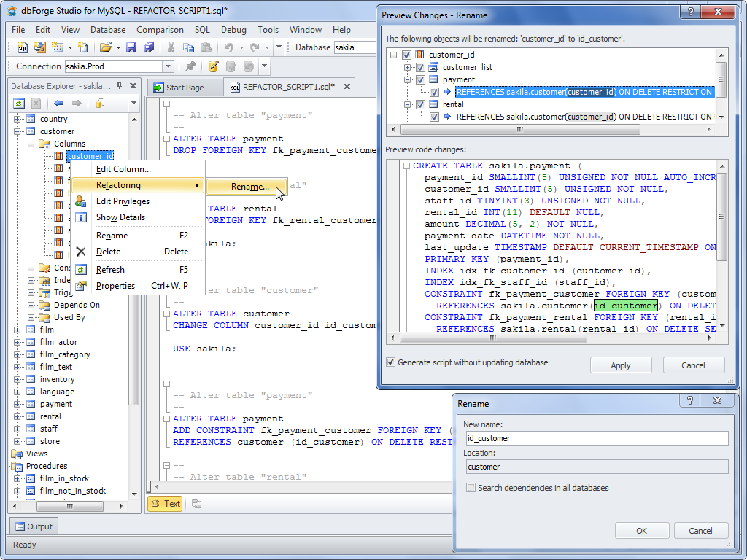
Task: Click the Open file folder icon
Action: [x=106, y=47]
